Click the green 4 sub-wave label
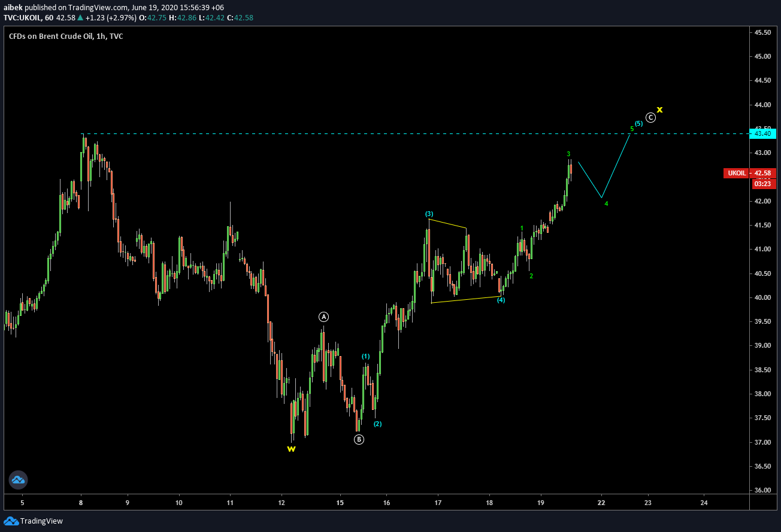 [606, 203]
